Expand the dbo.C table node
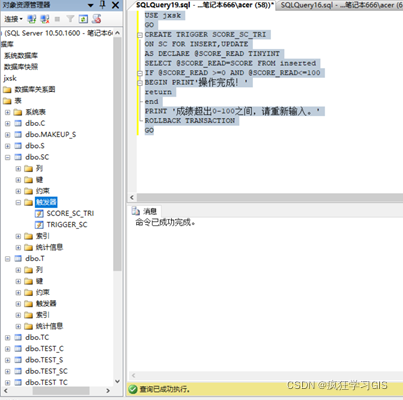The height and width of the screenshot is (400, 403). (7, 124)
